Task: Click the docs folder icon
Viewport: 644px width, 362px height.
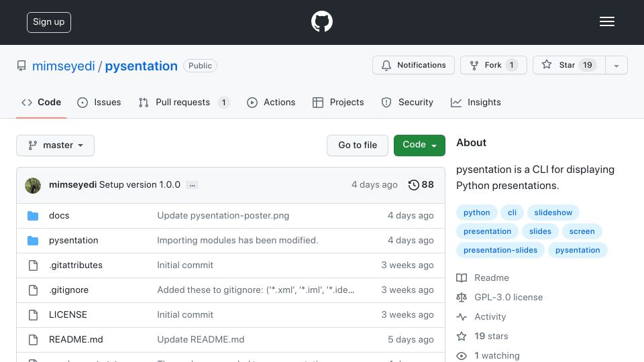Action: coord(33,216)
